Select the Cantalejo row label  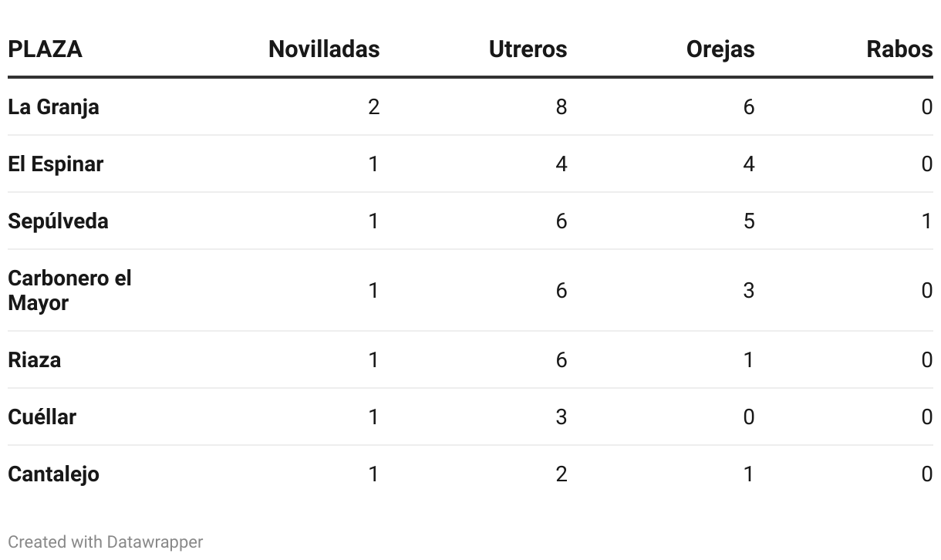click(x=53, y=474)
